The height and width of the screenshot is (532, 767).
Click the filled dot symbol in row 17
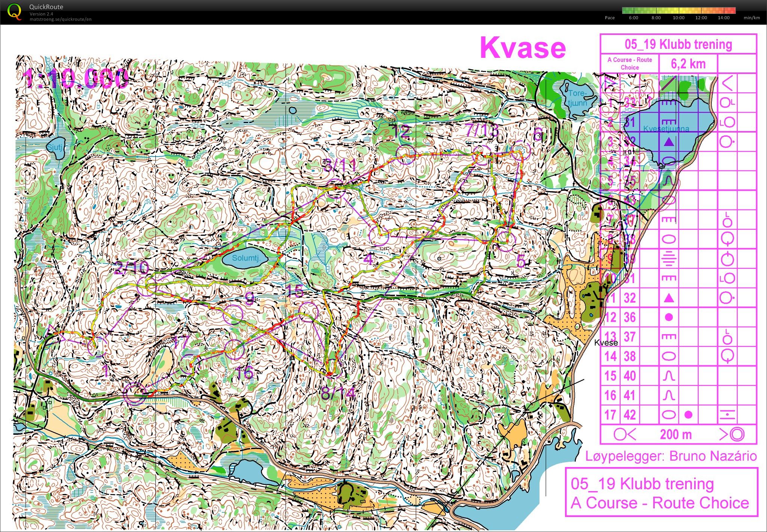[688, 414]
